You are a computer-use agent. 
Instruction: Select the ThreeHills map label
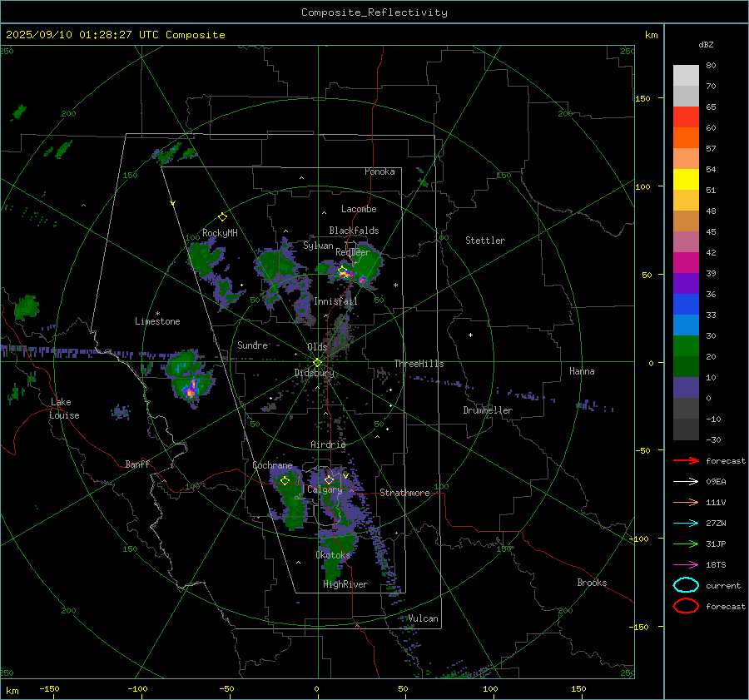tap(419, 364)
